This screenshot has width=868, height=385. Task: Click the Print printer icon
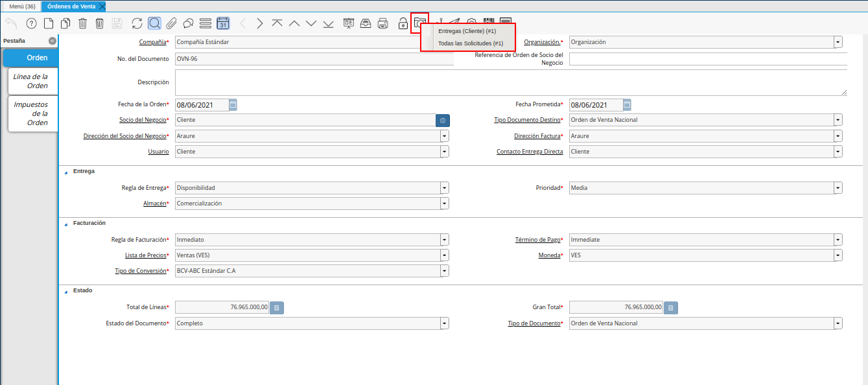tap(383, 23)
